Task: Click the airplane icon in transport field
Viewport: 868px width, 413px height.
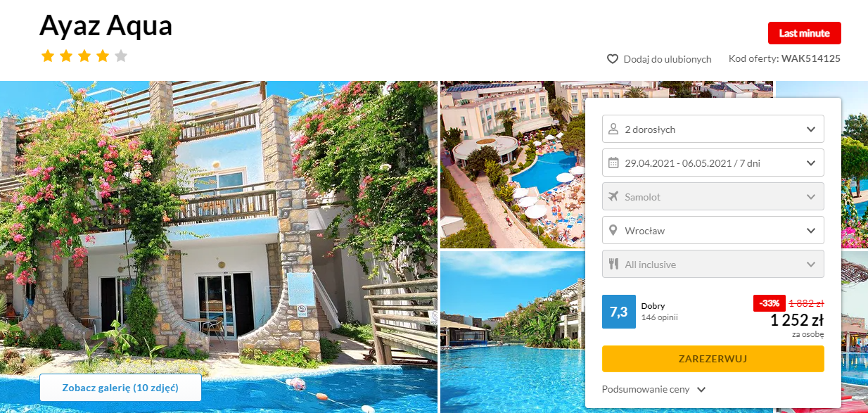Action: pyautogui.click(x=613, y=197)
